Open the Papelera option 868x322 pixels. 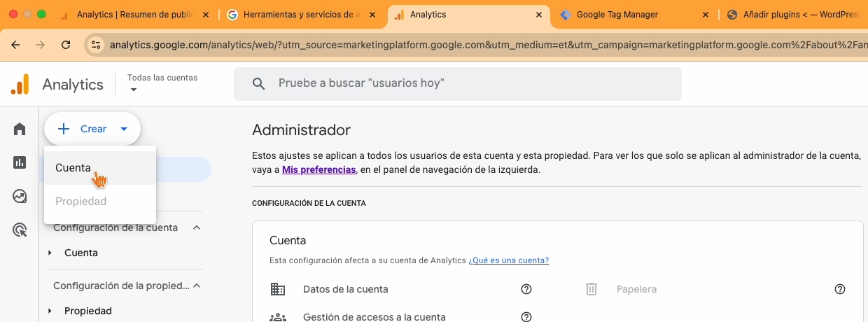(x=636, y=289)
